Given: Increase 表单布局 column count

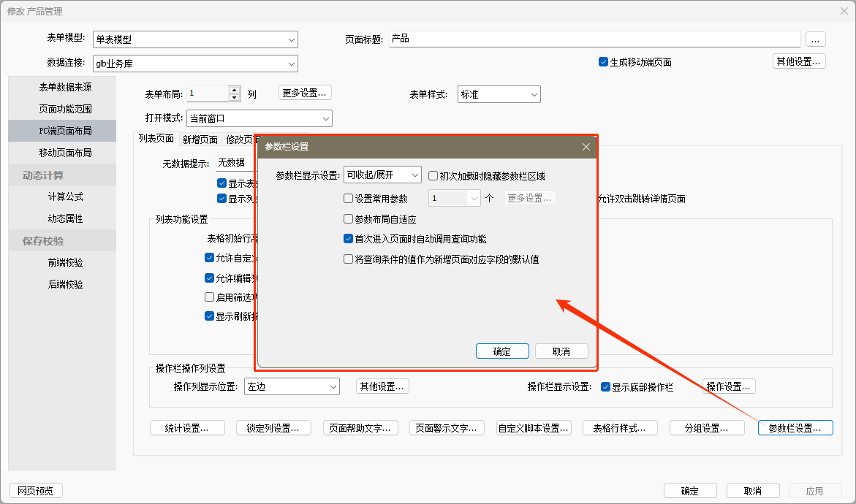Looking at the screenshot, I should (234, 90).
